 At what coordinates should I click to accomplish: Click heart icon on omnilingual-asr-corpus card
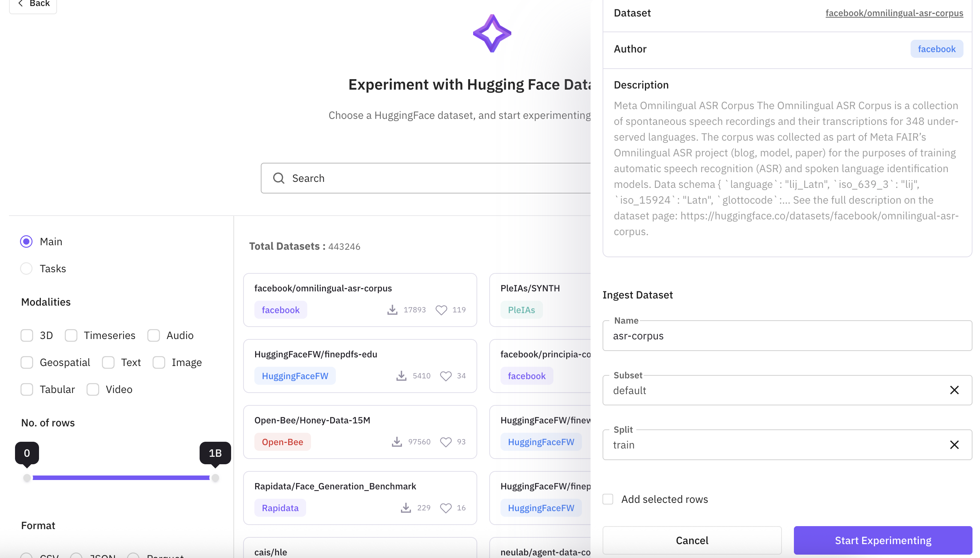point(441,310)
